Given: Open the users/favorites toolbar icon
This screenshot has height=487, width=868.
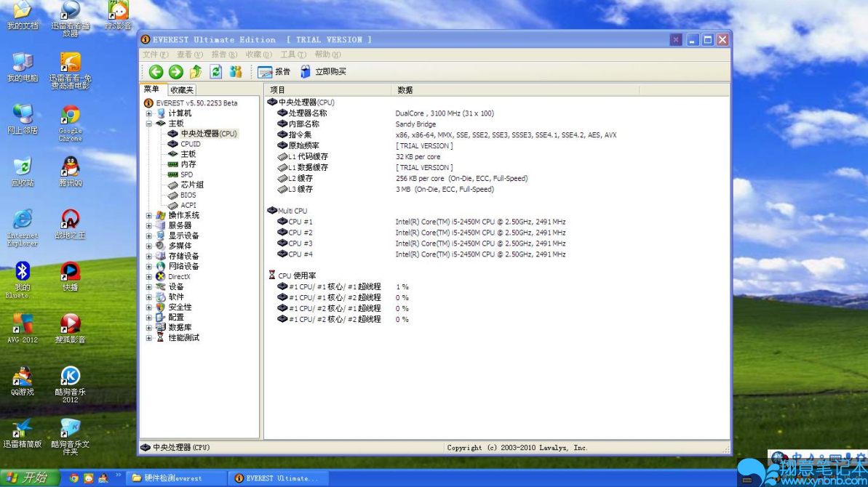Looking at the screenshot, I should (x=236, y=71).
